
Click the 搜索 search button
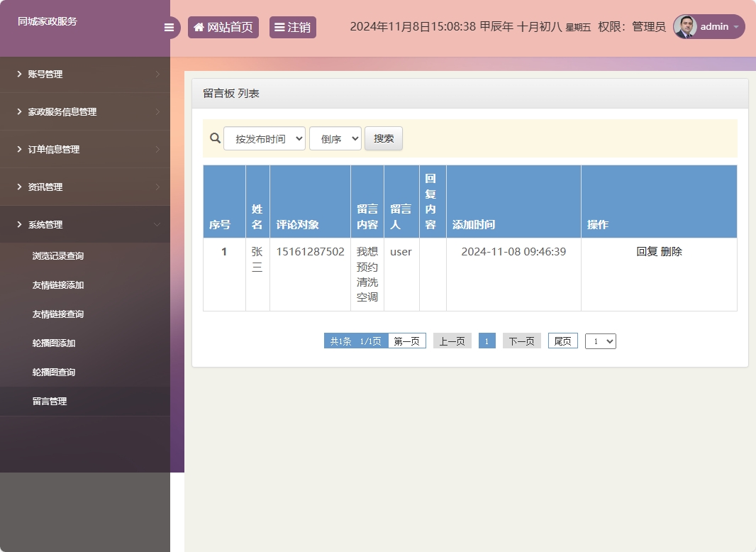click(x=384, y=138)
